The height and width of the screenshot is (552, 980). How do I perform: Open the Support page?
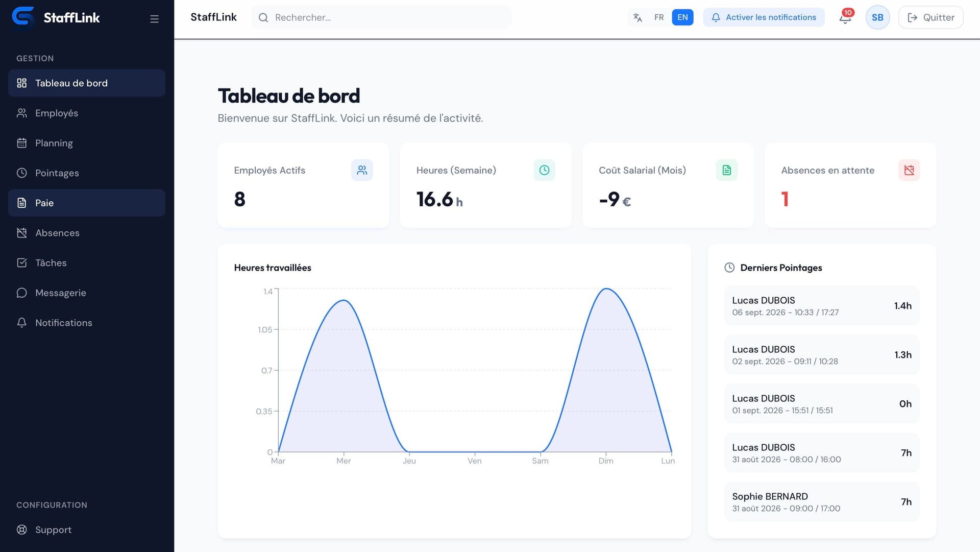pos(87,530)
